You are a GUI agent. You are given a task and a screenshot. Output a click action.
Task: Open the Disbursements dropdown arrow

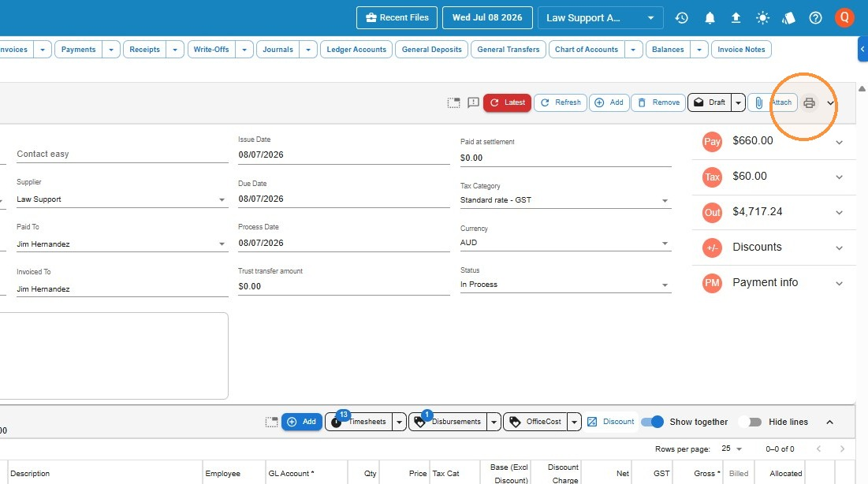coord(494,422)
